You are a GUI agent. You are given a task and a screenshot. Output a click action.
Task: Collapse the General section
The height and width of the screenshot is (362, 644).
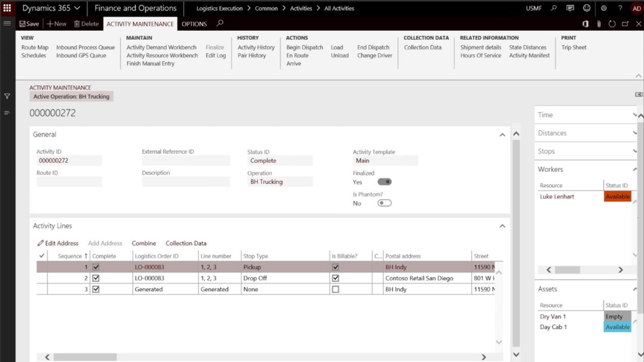pos(502,134)
